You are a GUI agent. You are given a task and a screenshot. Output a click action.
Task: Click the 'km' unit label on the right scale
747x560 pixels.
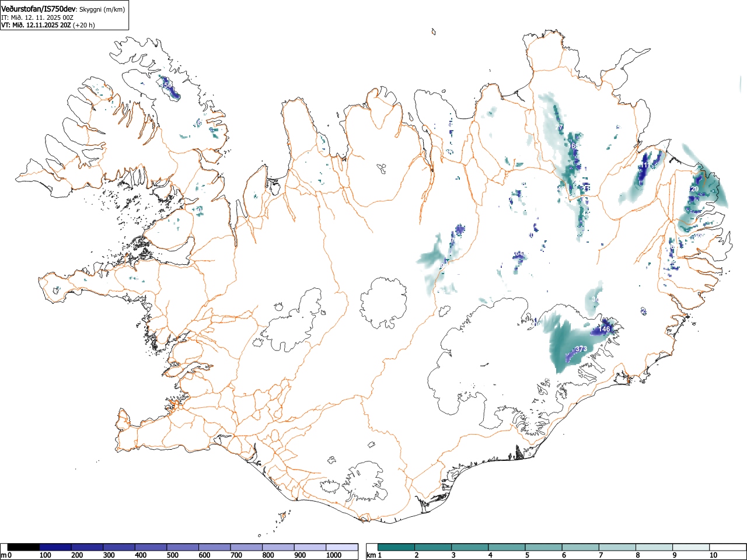[x=371, y=555]
